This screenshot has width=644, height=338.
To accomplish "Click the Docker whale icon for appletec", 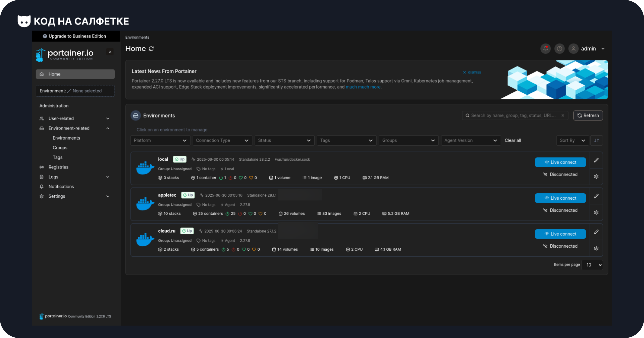I will (145, 204).
